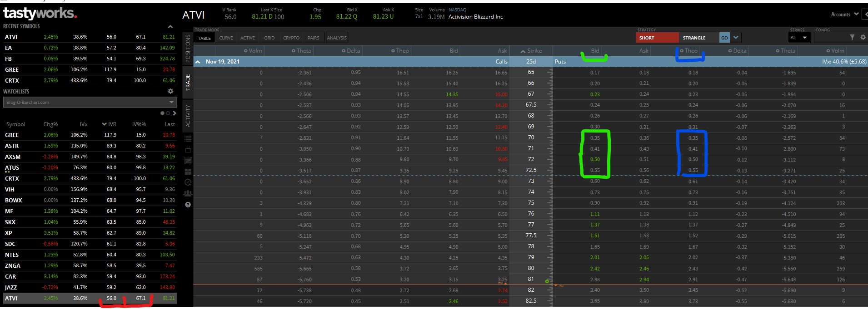Viewport: 868px width, 309px height.
Task: Switch to the CURVE trade mode tab
Action: 226,38
